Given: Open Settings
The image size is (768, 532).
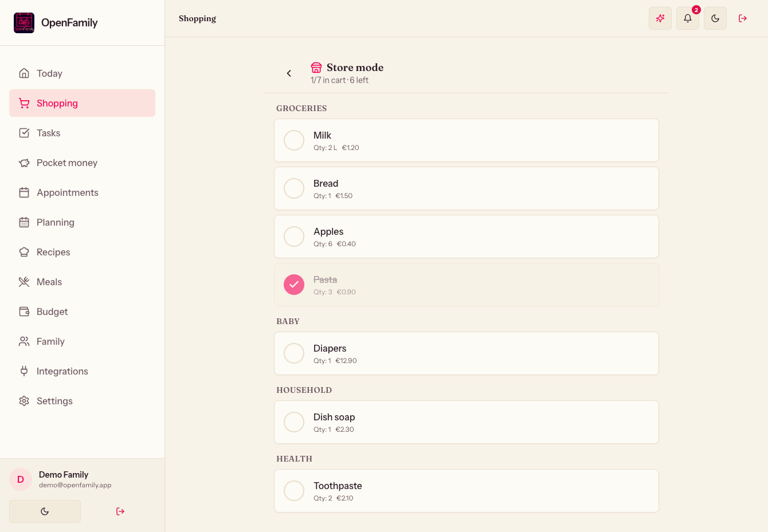Looking at the screenshot, I should point(82,401).
